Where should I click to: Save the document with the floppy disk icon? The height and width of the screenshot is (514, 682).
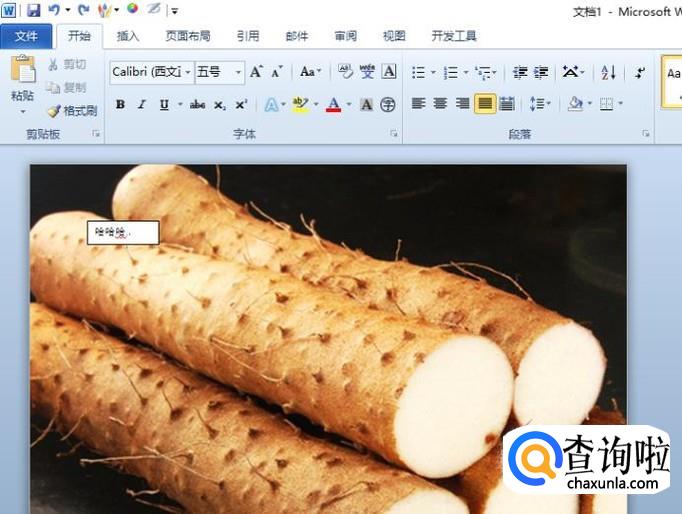33,10
